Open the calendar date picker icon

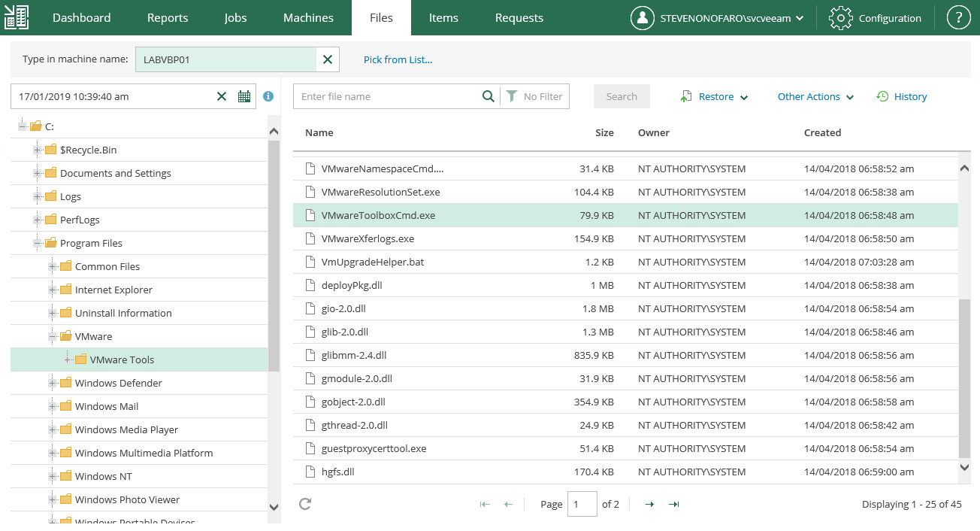click(x=244, y=96)
